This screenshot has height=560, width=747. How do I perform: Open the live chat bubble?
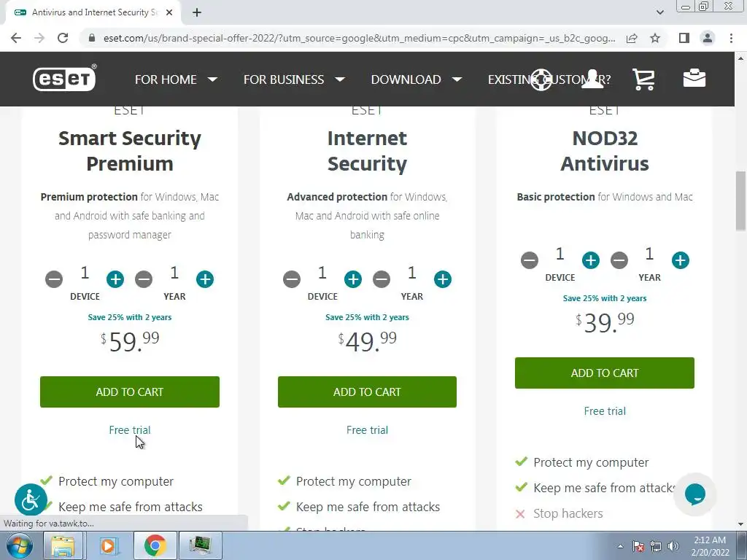694,494
